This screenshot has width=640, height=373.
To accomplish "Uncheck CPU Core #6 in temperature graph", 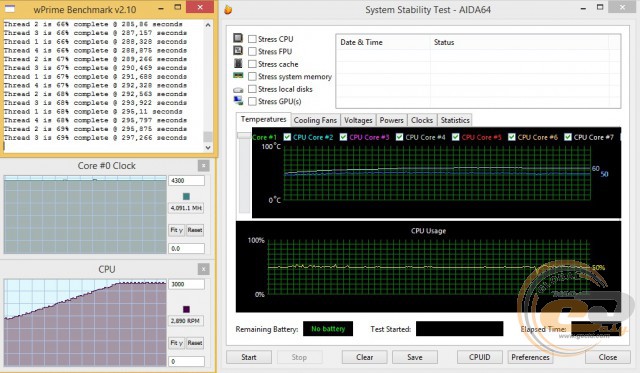I will (511, 137).
